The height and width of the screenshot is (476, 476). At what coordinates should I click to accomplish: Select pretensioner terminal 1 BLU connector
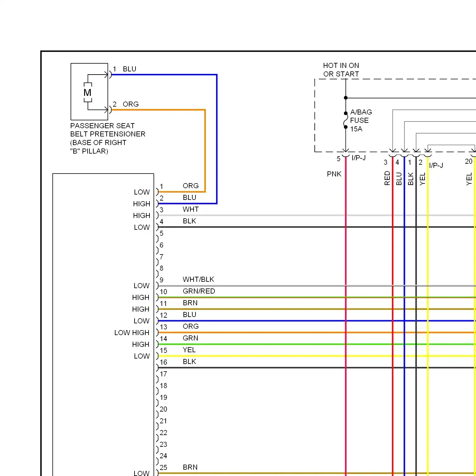(x=110, y=75)
